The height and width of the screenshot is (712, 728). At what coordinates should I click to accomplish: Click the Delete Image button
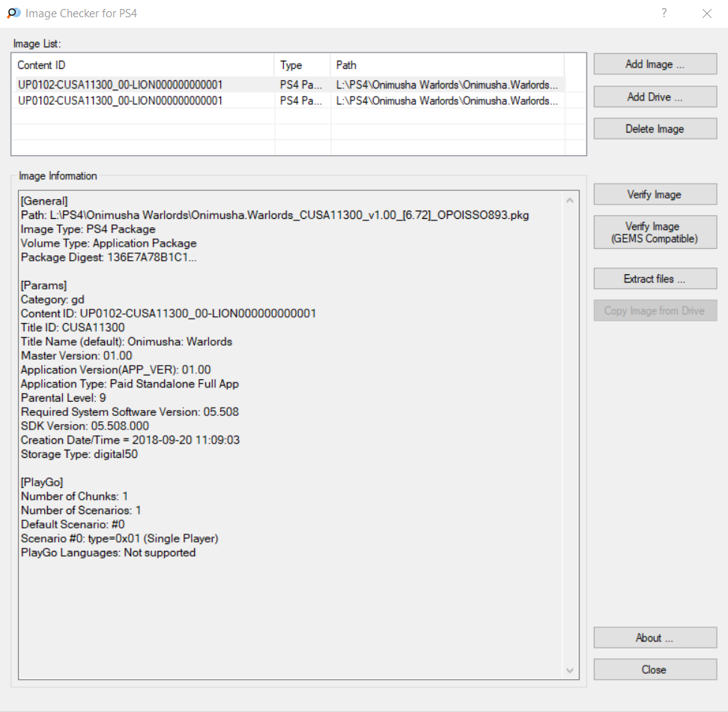coord(655,129)
